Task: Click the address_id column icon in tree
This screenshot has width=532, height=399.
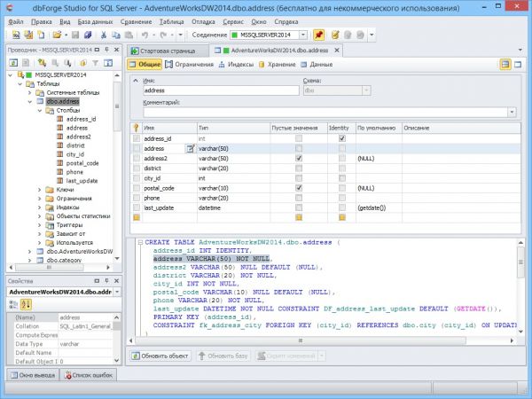Action: (x=59, y=119)
